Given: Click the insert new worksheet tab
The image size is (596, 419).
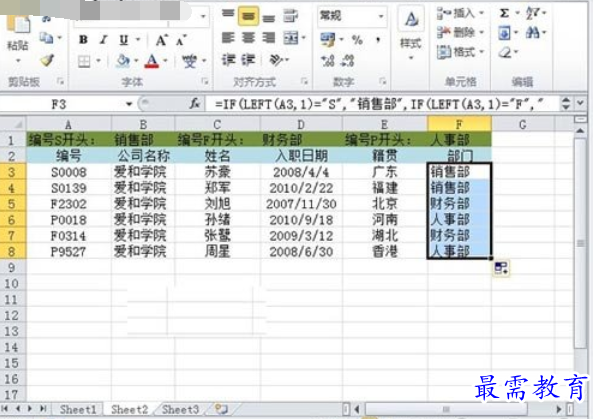Looking at the screenshot, I should coord(221,409).
